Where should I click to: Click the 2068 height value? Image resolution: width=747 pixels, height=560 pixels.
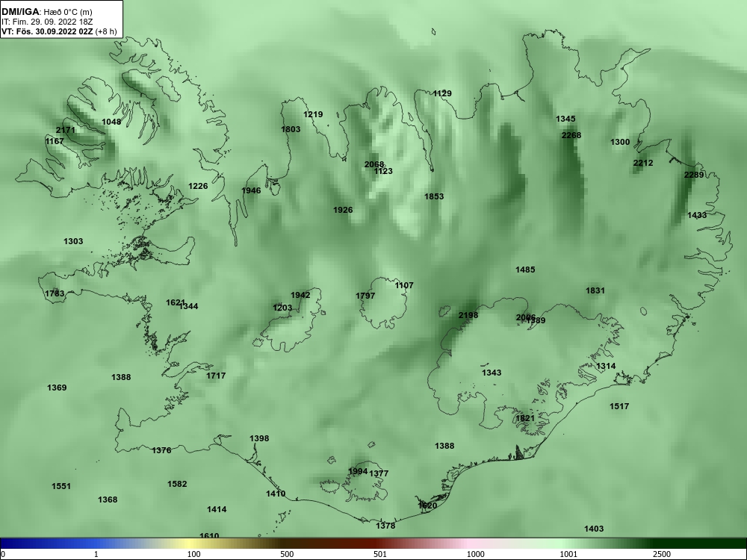374,164
